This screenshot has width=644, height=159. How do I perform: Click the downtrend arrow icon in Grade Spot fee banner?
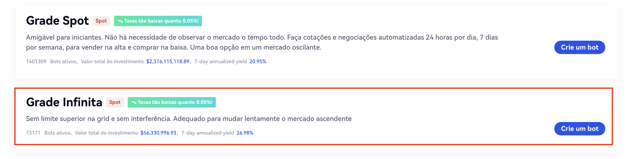(120, 21)
